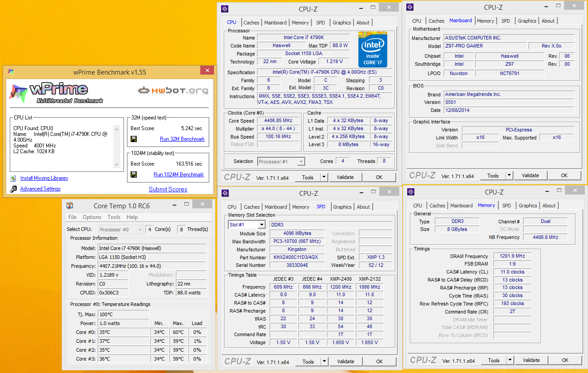Switch to Mainboard tab in CPU tab window
This screenshot has height=373, width=588.
[275, 23]
